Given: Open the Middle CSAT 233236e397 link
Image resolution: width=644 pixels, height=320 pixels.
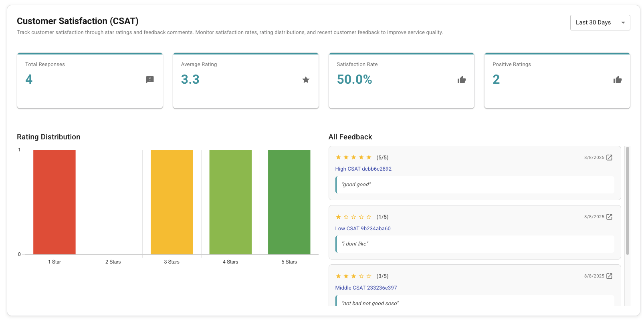Looking at the screenshot, I should click(366, 288).
